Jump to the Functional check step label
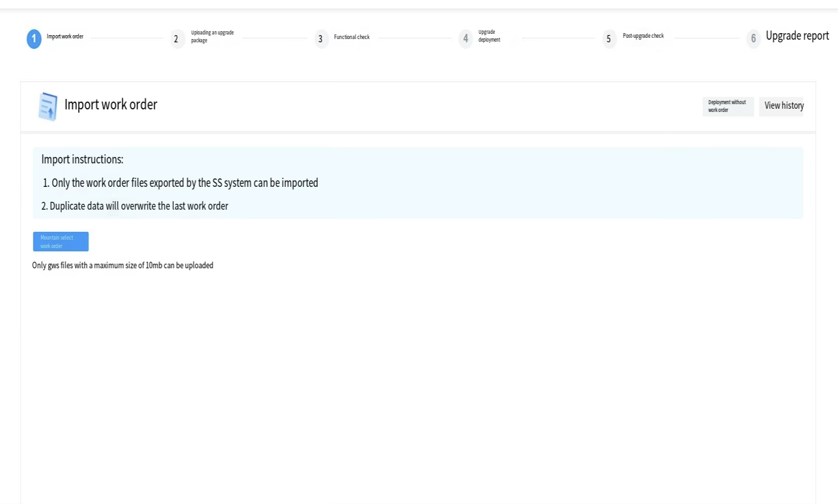The image size is (838, 504). tap(352, 37)
